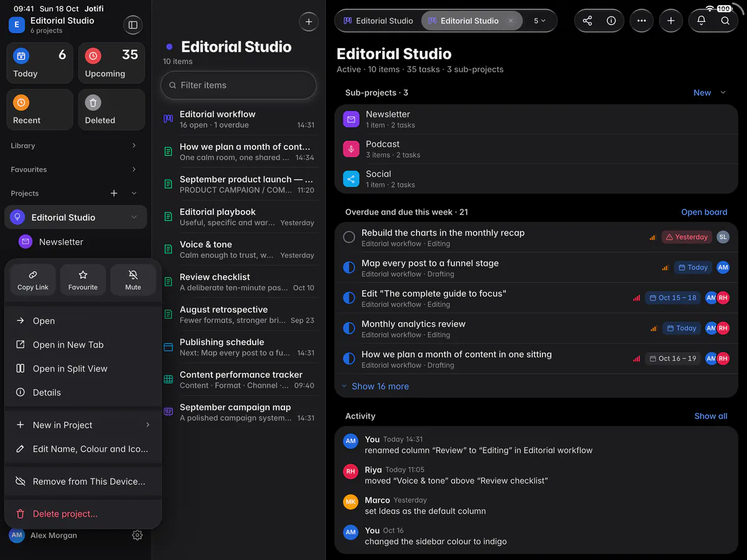Click the Share icon in the top toolbar
747x560 pixels.
pos(587,21)
